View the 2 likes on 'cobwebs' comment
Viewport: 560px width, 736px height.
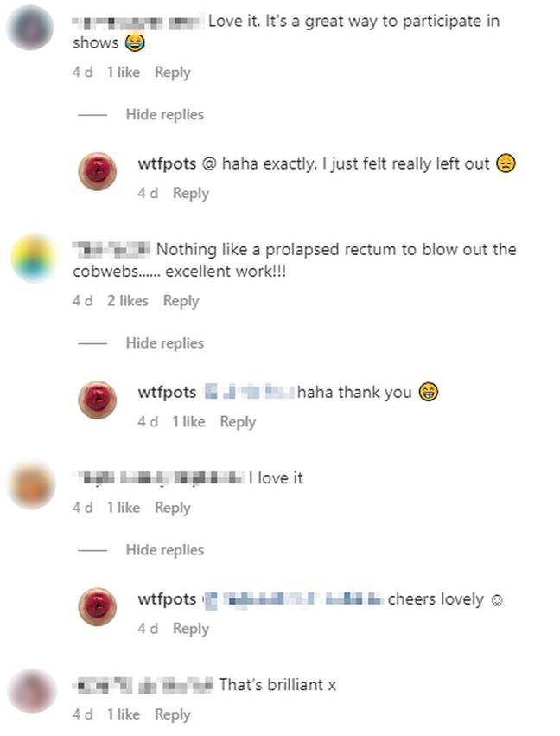pos(128,301)
